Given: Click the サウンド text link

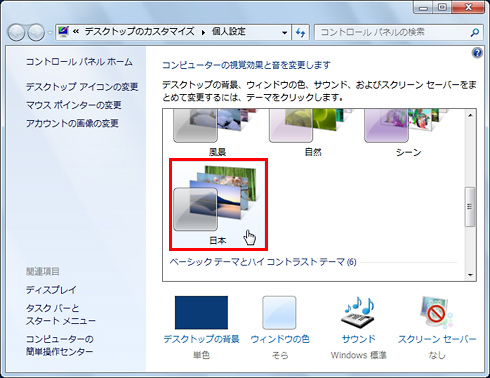Looking at the screenshot, I should click(359, 339).
